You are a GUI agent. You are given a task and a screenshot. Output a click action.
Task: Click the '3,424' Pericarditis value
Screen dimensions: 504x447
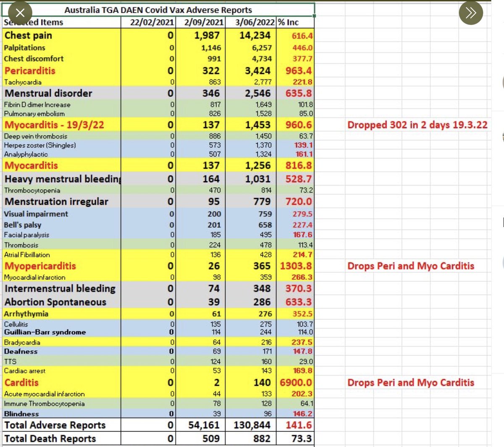click(258, 71)
